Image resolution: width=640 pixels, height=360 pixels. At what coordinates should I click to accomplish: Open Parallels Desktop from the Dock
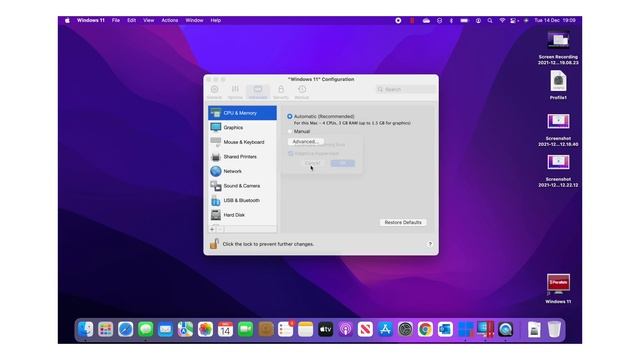point(485,329)
